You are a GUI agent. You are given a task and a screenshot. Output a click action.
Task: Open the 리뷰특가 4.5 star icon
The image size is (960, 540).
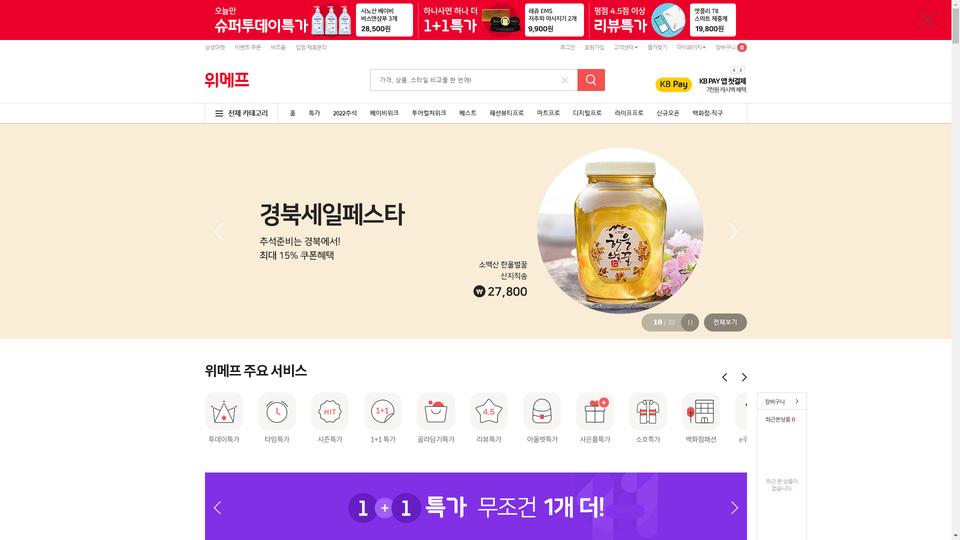pyautogui.click(x=489, y=412)
